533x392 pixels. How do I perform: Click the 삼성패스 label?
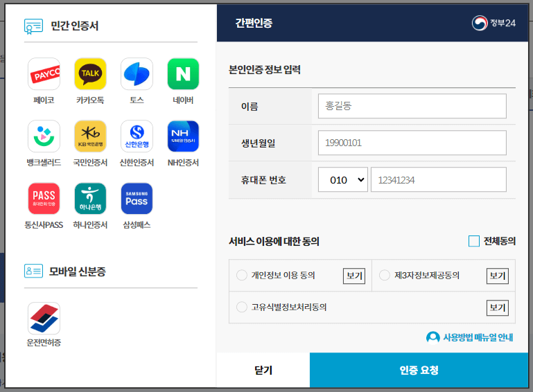pyautogui.click(x=137, y=225)
